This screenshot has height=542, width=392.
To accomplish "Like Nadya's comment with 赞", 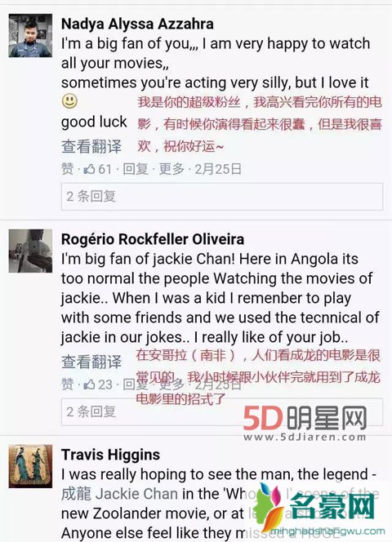I will point(68,169).
